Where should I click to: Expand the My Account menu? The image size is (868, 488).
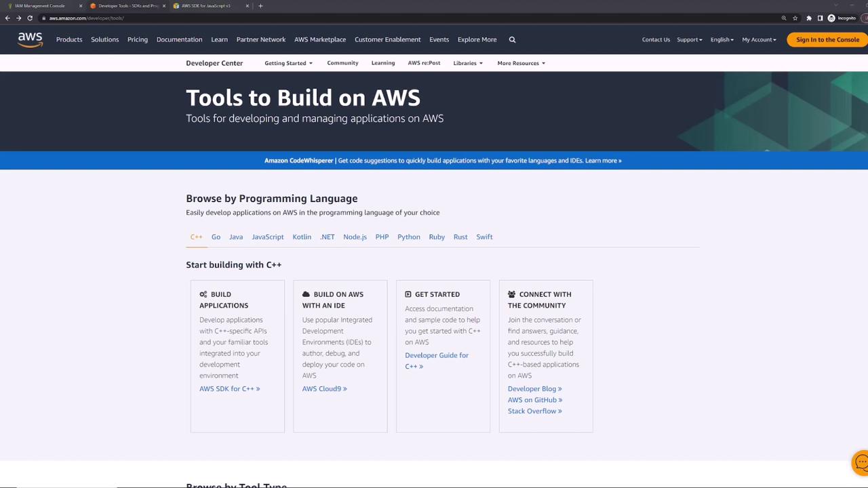point(759,40)
